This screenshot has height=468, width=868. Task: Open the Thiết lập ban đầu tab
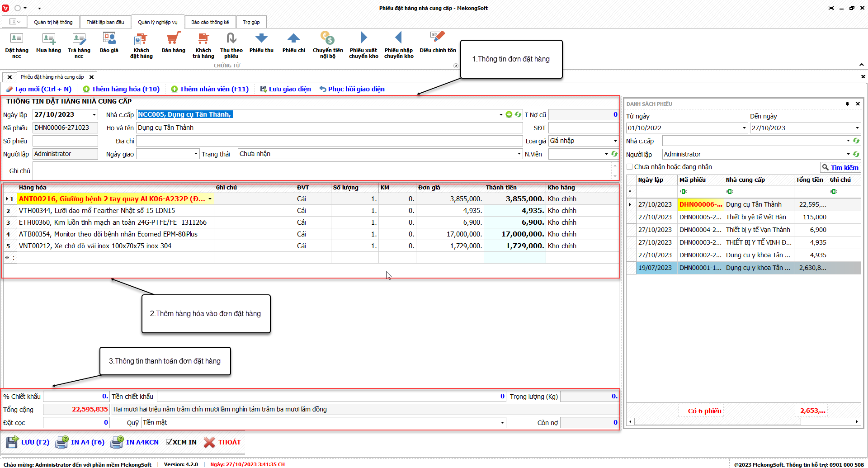click(105, 22)
